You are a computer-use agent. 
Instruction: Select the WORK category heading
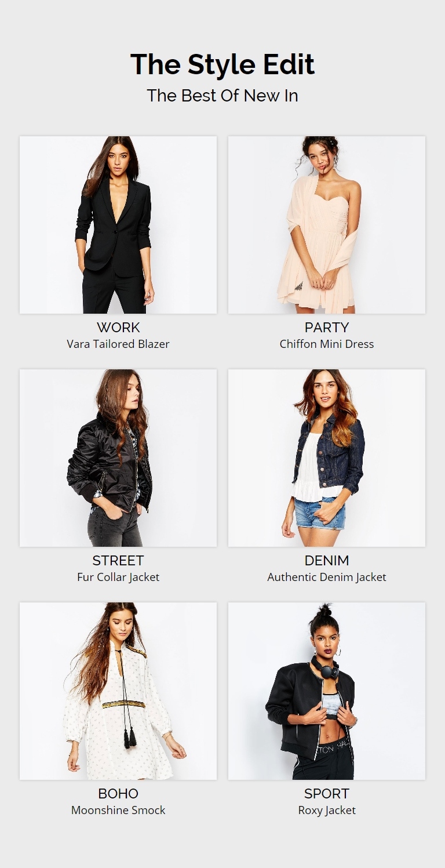click(x=118, y=327)
